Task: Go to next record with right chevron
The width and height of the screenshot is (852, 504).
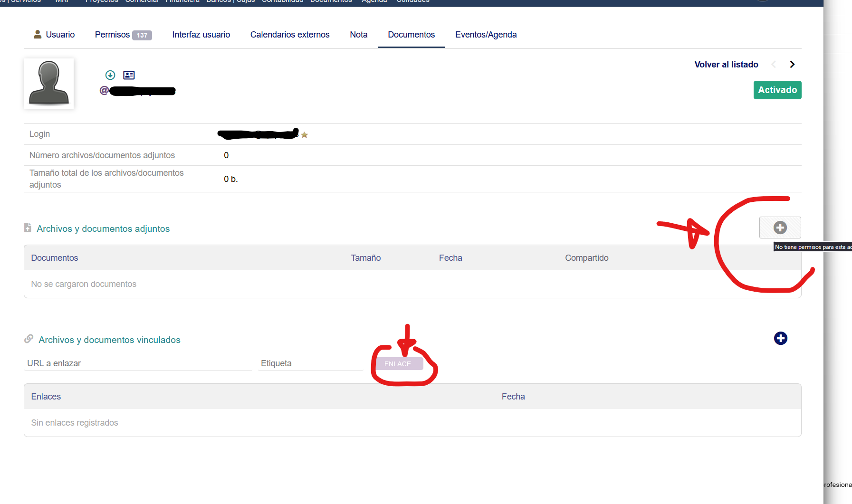Action: tap(792, 65)
